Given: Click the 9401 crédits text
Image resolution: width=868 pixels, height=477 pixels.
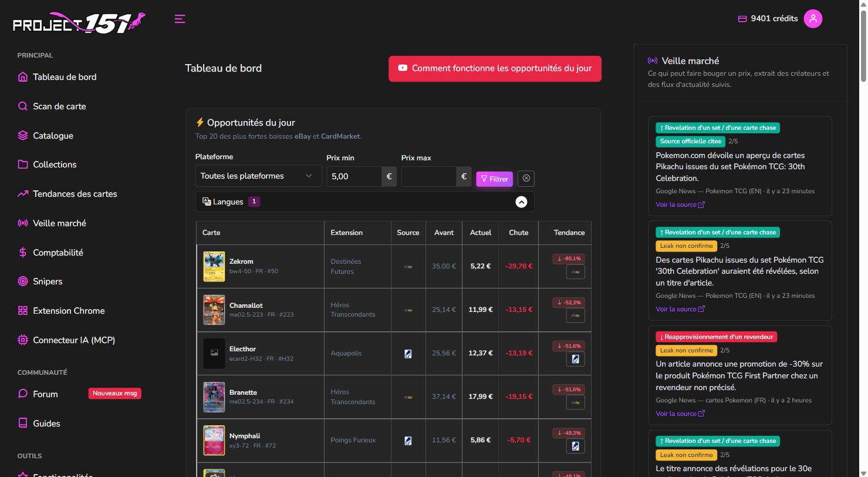Looking at the screenshot, I should click(x=774, y=19).
